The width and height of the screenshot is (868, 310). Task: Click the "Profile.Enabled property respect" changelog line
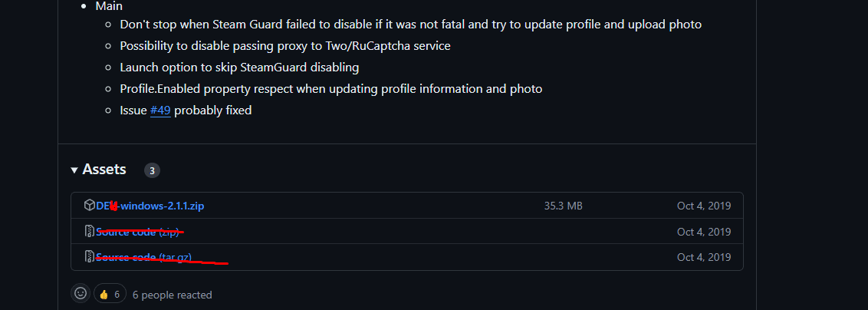[330, 89]
